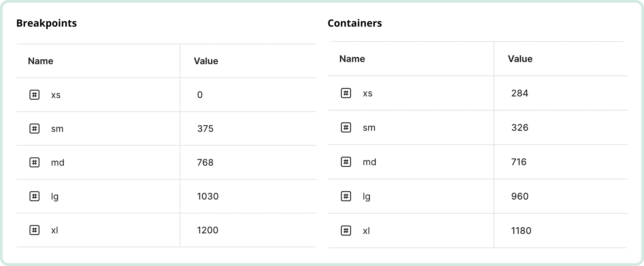Click the number icon beside Containers lg
The image size is (644, 266).
346,196
